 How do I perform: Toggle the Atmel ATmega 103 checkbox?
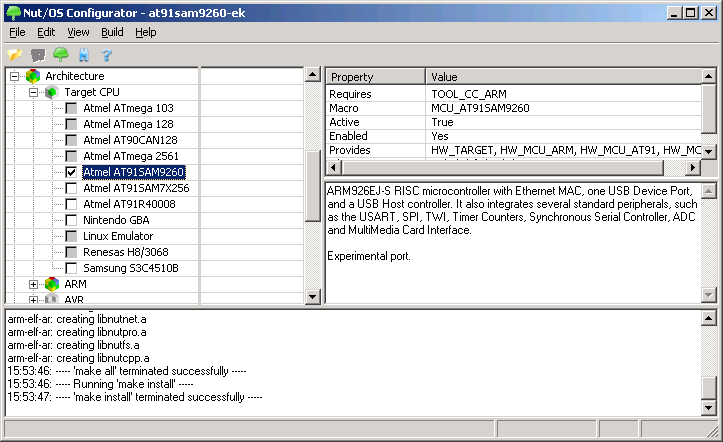click(71, 108)
